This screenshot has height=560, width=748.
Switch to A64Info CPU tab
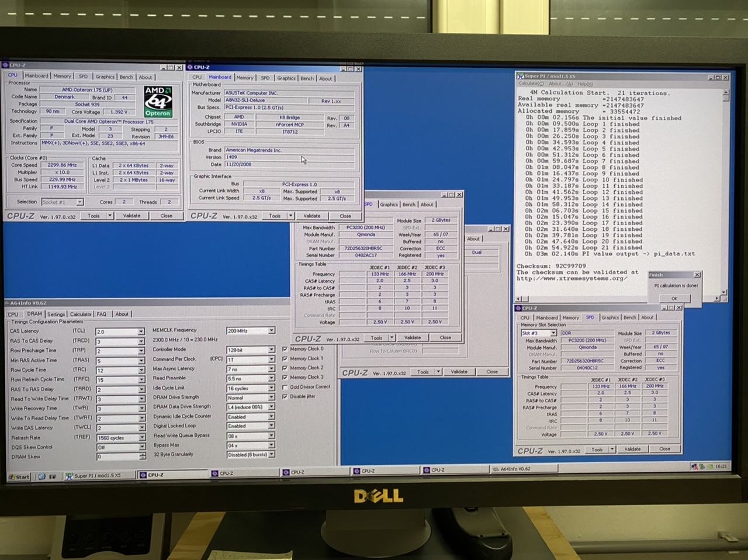13,314
